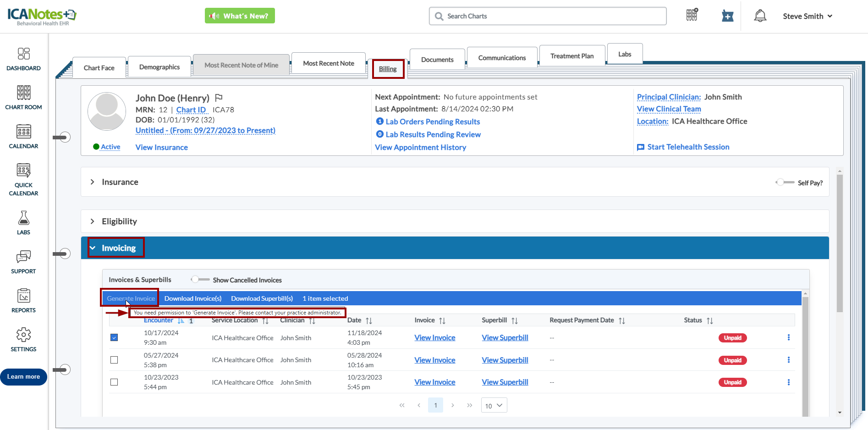Switch to the Treatment Plan tab
The image size is (868, 430).
[571, 56]
